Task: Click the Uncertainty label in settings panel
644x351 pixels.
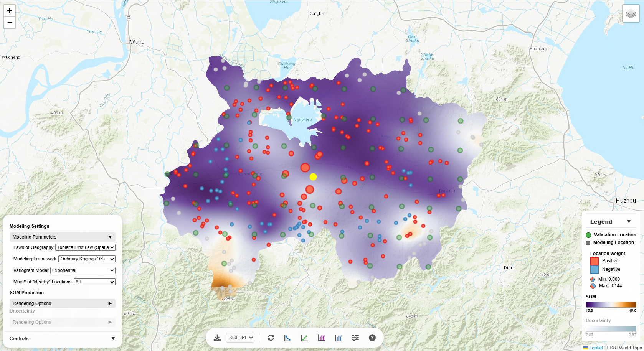Action: pyautogui.click(x=22, y=311)
